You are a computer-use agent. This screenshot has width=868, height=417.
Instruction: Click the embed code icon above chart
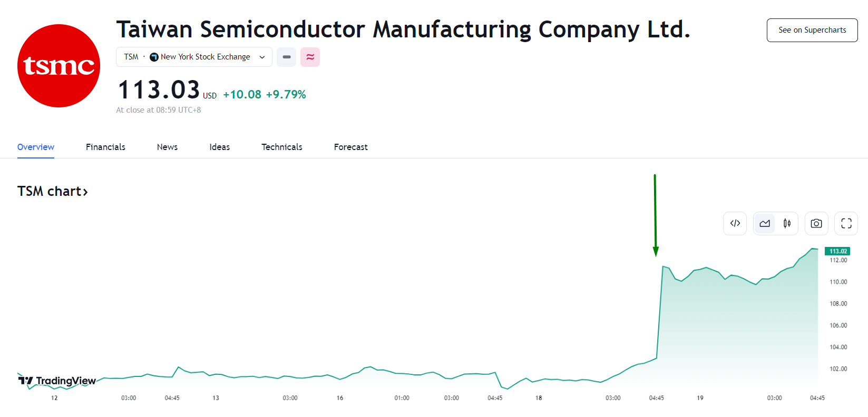click(x=735, y=223)
